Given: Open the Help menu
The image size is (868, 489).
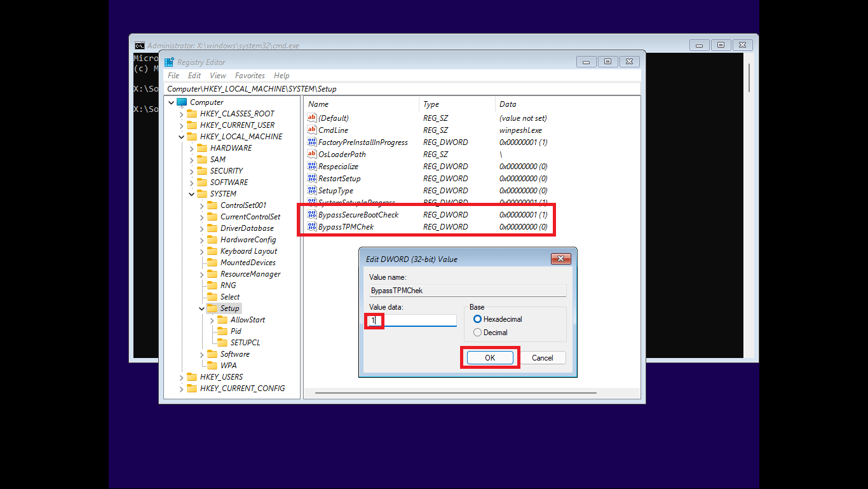Looking at the screenshot, I should (x=281, y=76).
